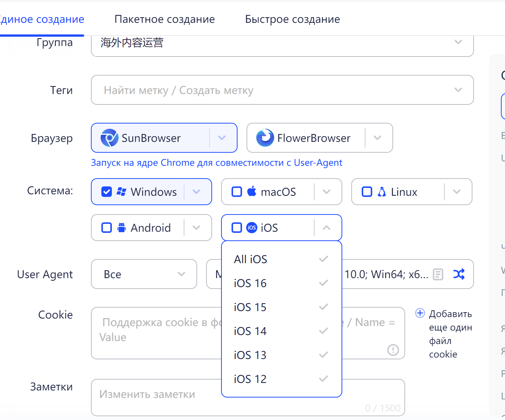Click the Linux penguin icon
The height and width of the screenshot is (420, 505).
pyautogui.click(x=382, y=192)
